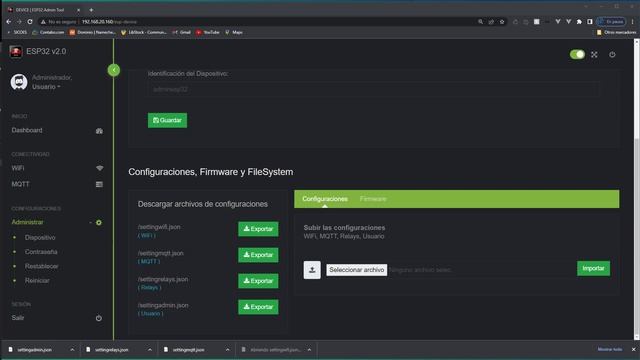Click the power icon in the top header
This screenshot has width=640, height=360.
click(x=612, y=54)
